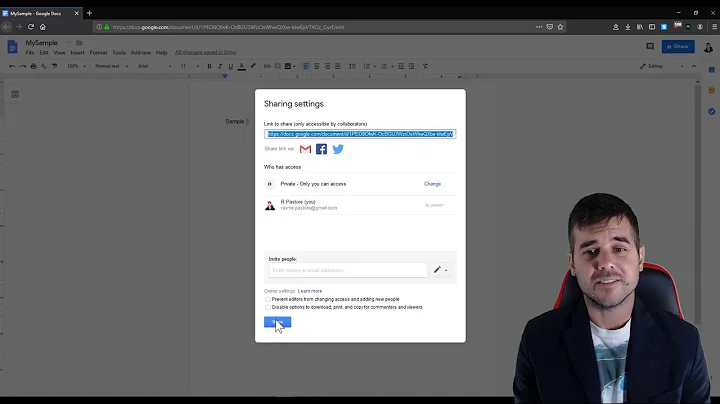Toggle Italic formatting
The image size is (720, 404).
tap(220, 66)
